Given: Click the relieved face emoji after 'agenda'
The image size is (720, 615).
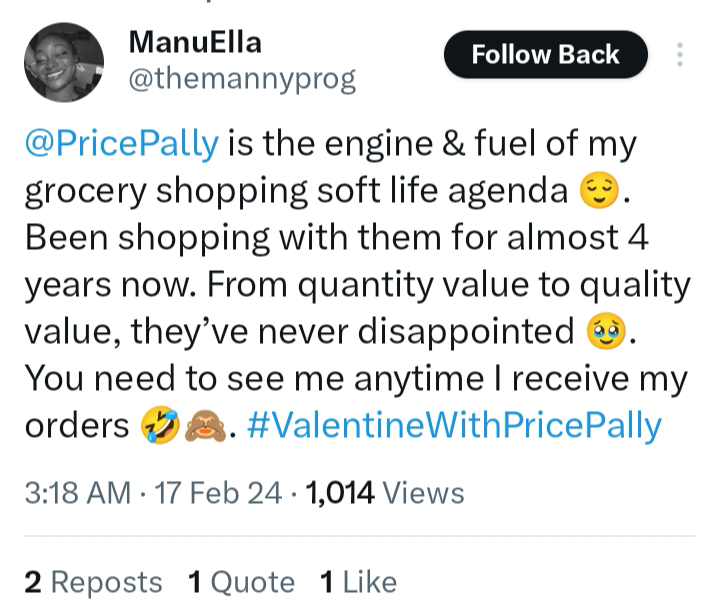Looking at the screenshot, I should pyautogui.click(x=596, y=188).
